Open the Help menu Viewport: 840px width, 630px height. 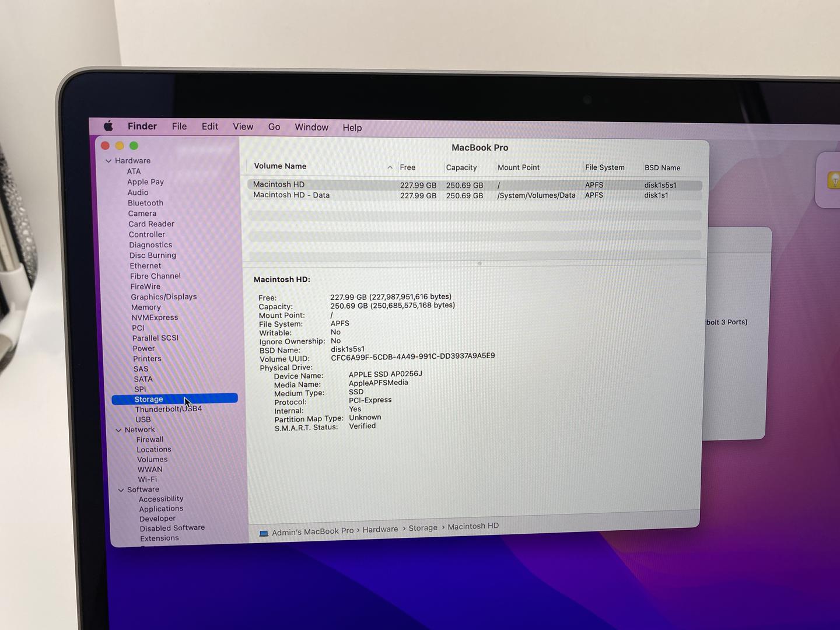point(352,127)
